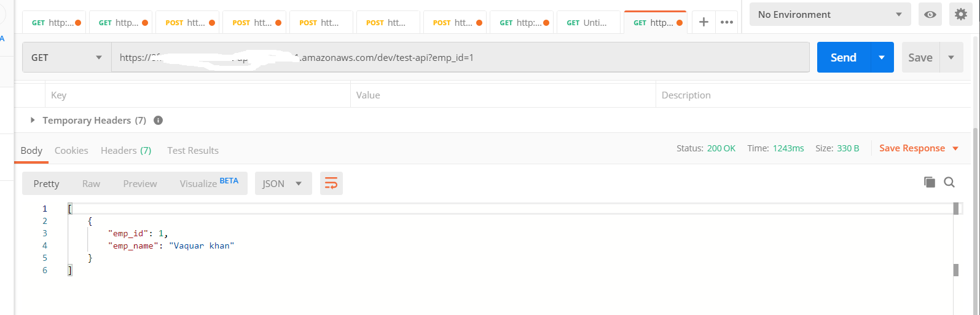Click the Save request button
This screenshot has height=315, width=980.
tap(920, 57)
